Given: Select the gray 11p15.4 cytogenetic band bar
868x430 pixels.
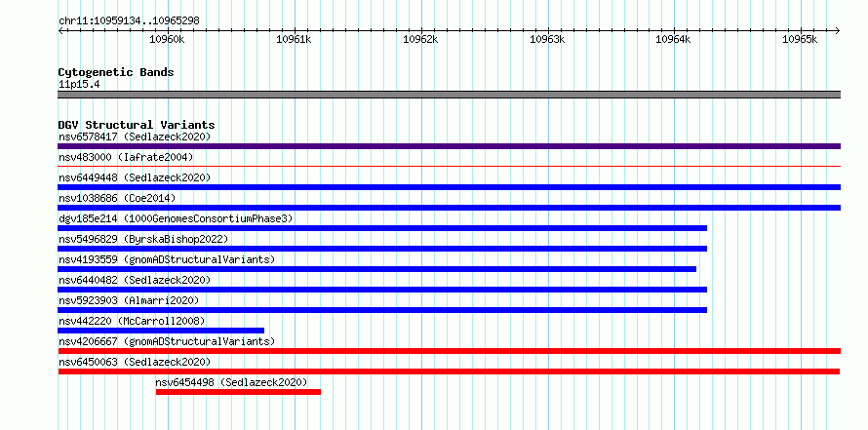Looking at the screenshot, I should 449,95.
